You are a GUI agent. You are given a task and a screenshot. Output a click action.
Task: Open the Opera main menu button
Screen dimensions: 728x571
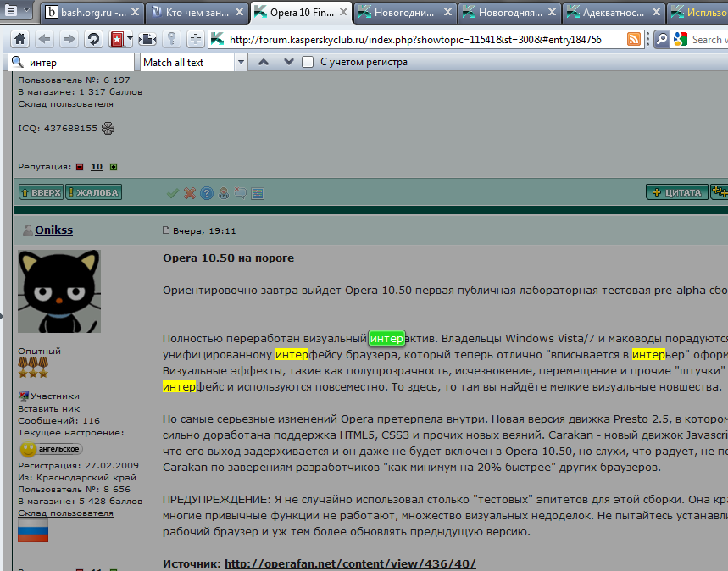coord(16,10)
